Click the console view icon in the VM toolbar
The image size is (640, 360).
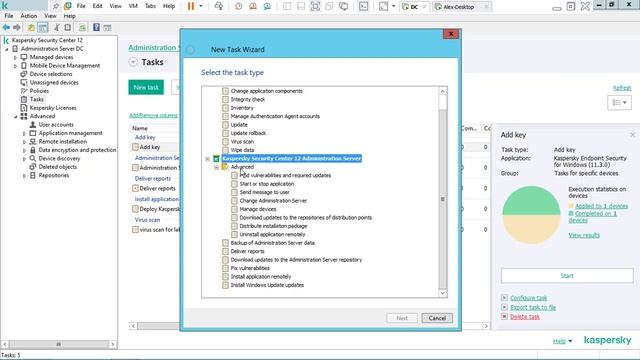363,7
